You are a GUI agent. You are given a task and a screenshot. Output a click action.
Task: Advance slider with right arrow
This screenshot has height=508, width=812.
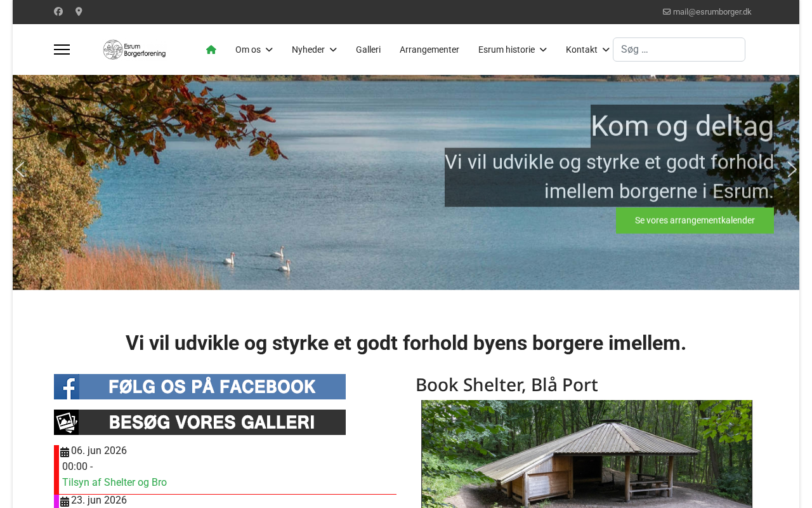click(792, 170)
